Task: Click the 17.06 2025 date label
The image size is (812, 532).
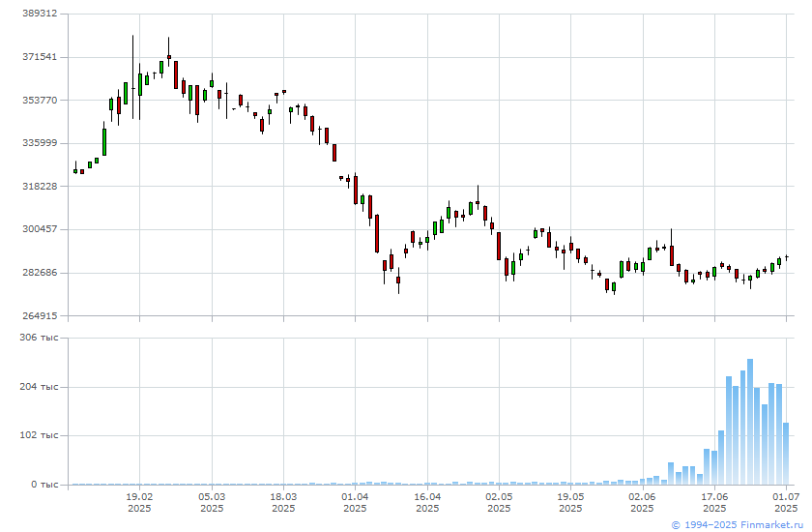Action: pyautogui.click(x=714, y=502)
